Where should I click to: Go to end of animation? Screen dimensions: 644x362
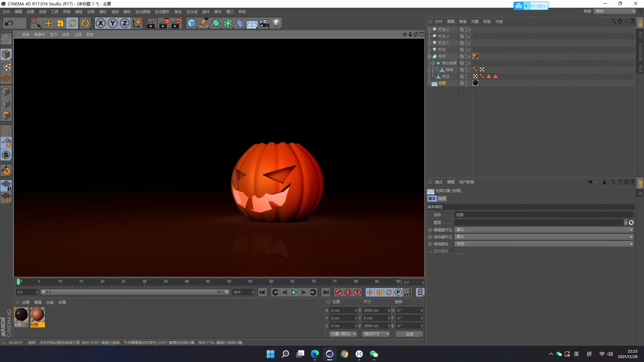tap(326, 292)
